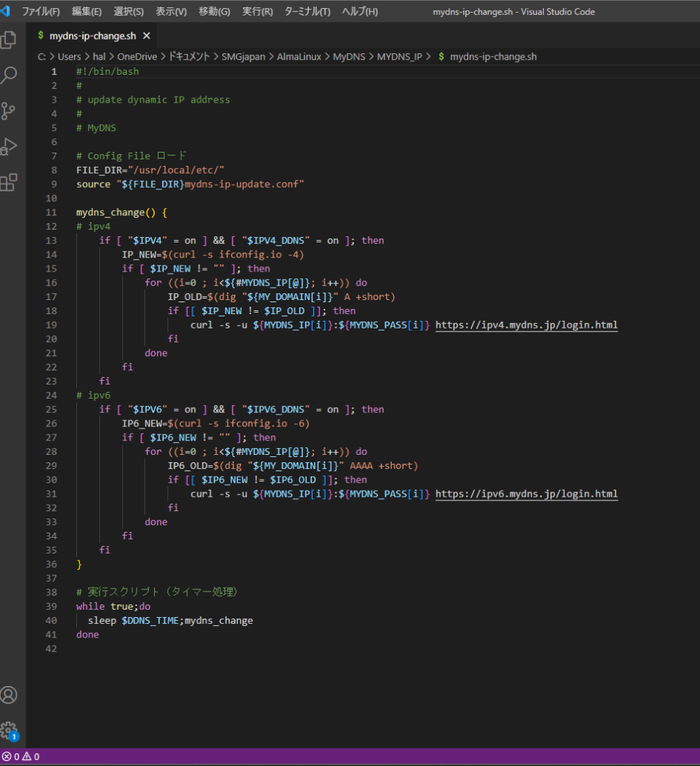The width and height of the screenshot is (700, 766).
Task: Open the ヘルプ(H) menu
Action: (360, 12)
